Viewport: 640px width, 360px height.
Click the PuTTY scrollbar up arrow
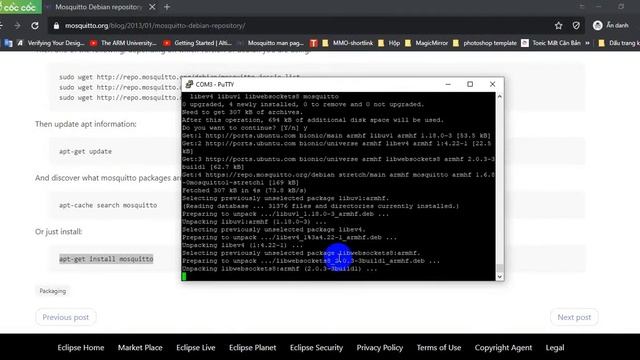point(500,97)
